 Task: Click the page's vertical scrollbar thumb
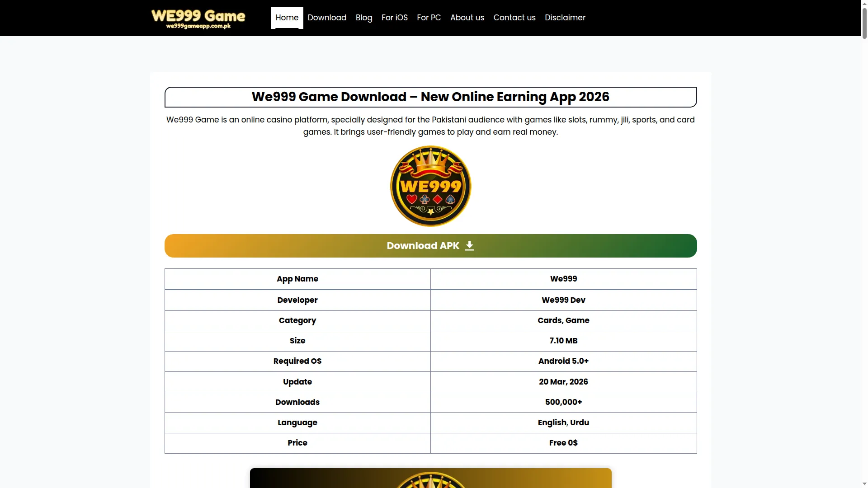[864, 23]
